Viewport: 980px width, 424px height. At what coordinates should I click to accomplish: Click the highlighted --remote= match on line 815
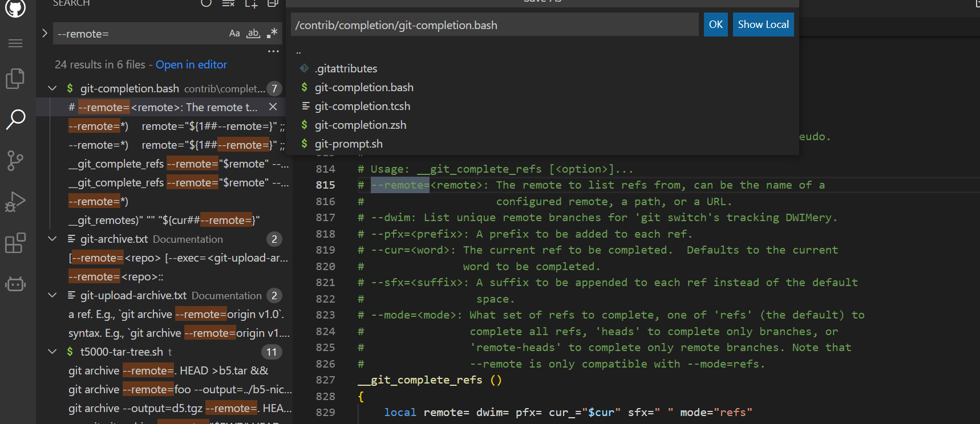coord(400,185)
